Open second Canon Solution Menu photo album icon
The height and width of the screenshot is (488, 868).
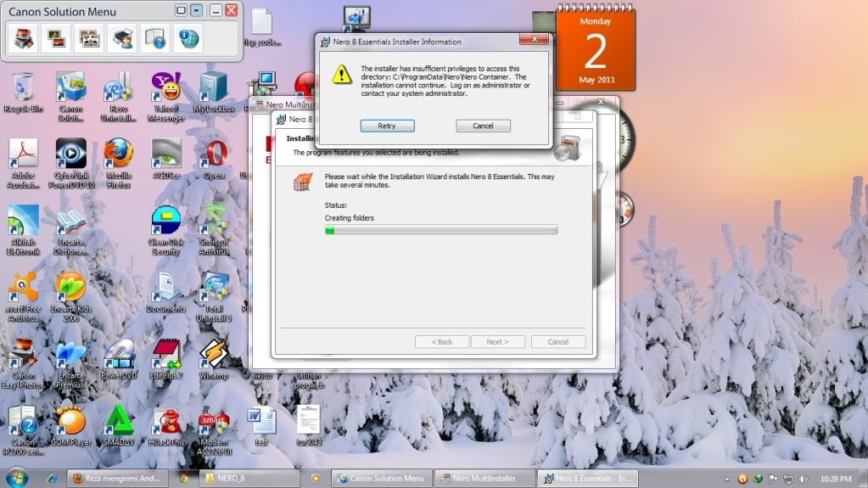pos(57,39)
